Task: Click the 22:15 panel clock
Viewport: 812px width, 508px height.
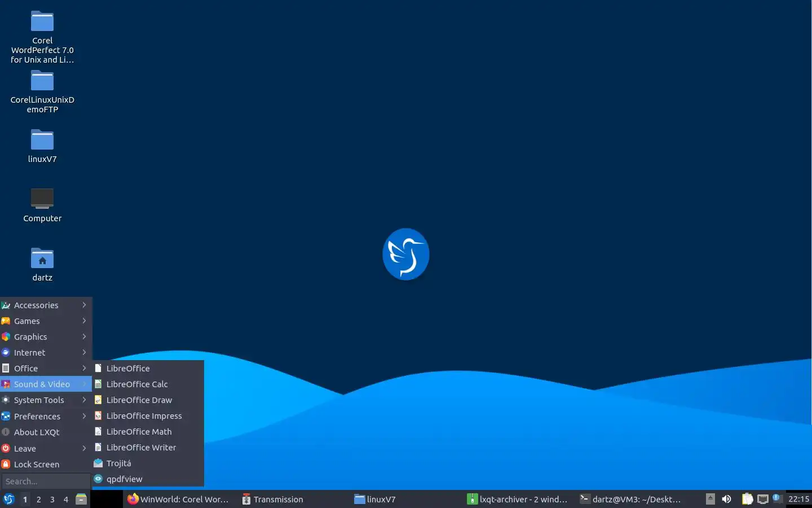Action: [x=798, y=499]
